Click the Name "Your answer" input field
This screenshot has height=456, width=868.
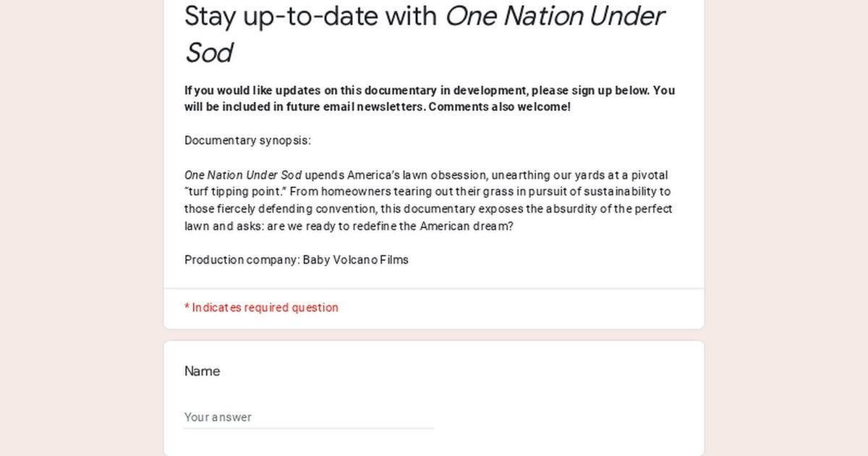(308, 417)
